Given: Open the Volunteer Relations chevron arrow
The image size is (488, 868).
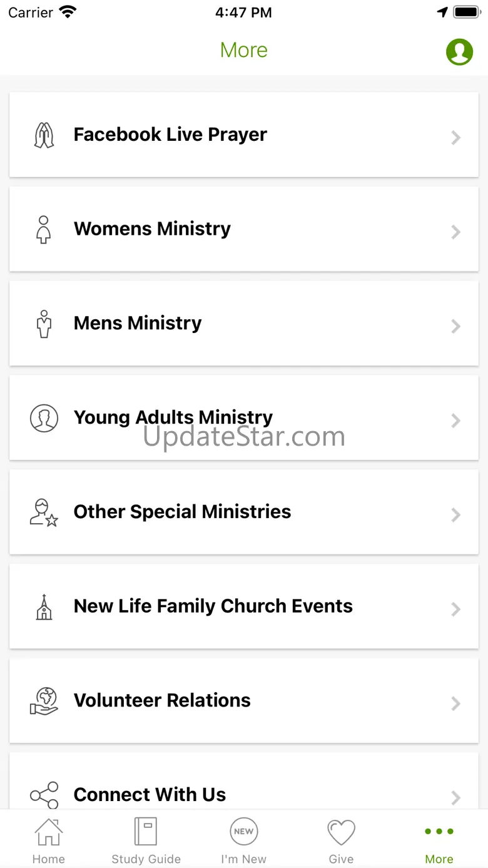Looking at the screenshot, I should click(456, 703).
